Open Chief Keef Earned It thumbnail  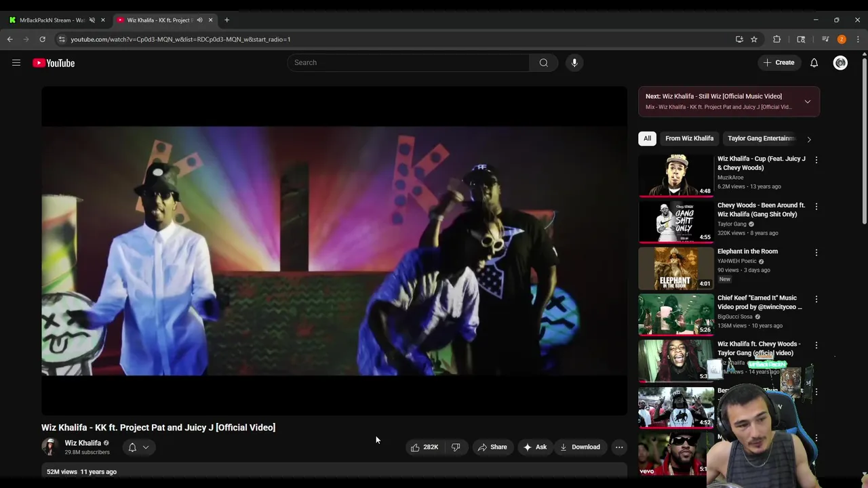(x=676, y=315)
